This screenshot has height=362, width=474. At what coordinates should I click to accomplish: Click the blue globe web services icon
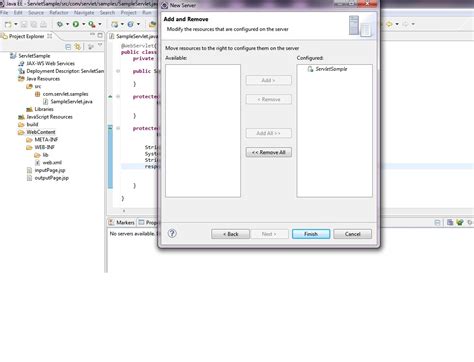click(130, 24)
